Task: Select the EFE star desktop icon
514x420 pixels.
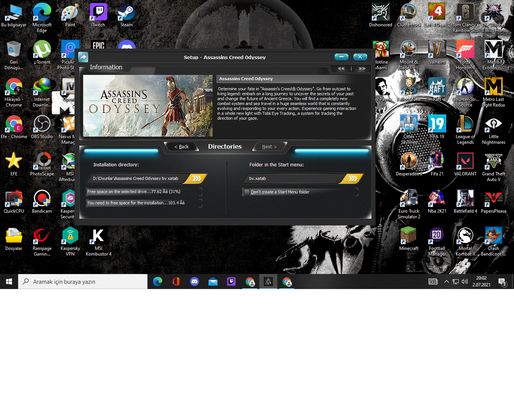Action: point(14,164)
